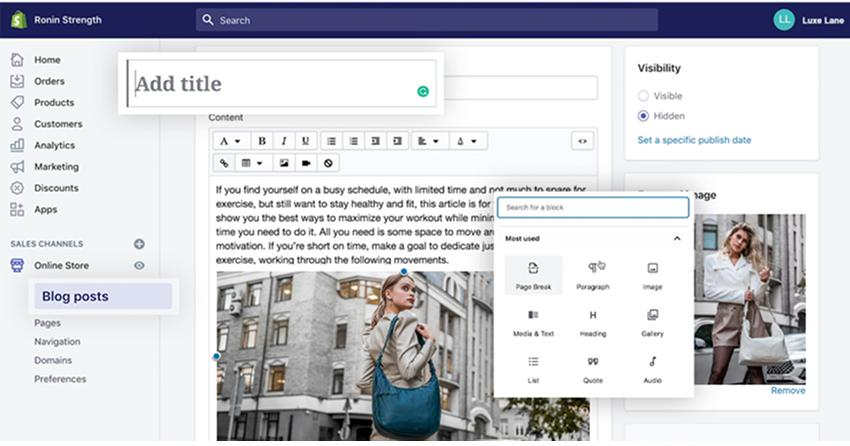Apply italic formatting in the editor
The width and height of the screenshot is (850, 446).
pyautogui.click(x=284, y=141)
